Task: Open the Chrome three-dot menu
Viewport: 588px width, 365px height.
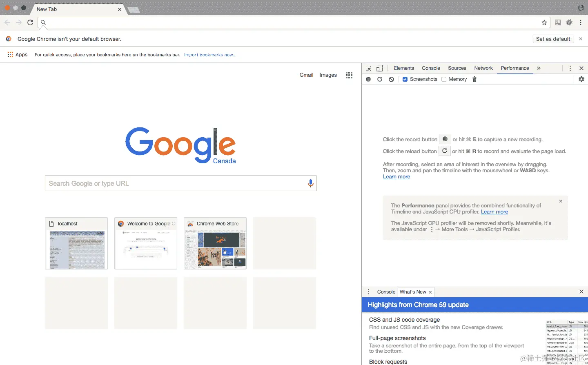Action: [x=581, y=22]
